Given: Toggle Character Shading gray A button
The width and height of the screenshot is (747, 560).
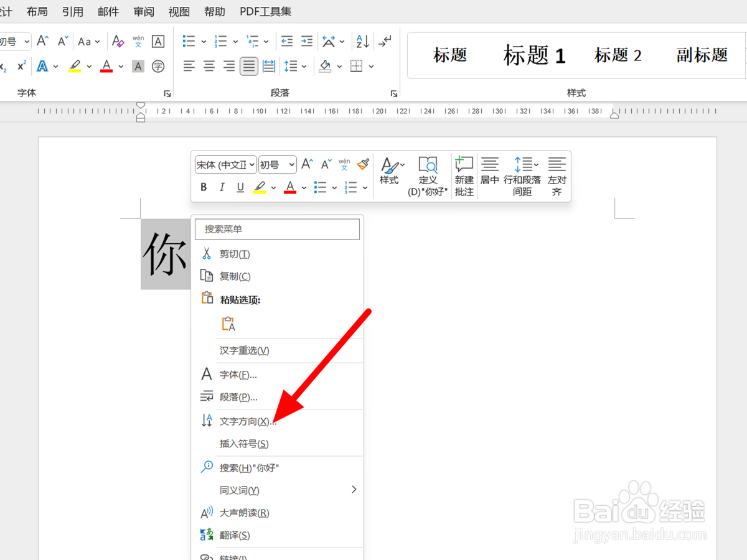Looking at the screenshot, I should point(138,66).
